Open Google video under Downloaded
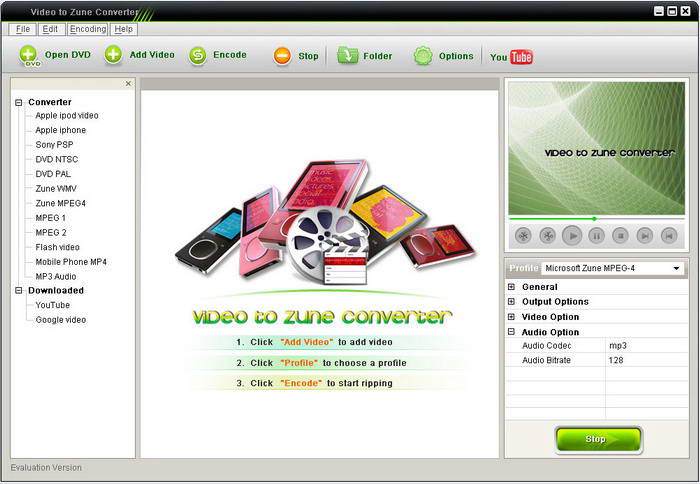 tap(61, 320)
